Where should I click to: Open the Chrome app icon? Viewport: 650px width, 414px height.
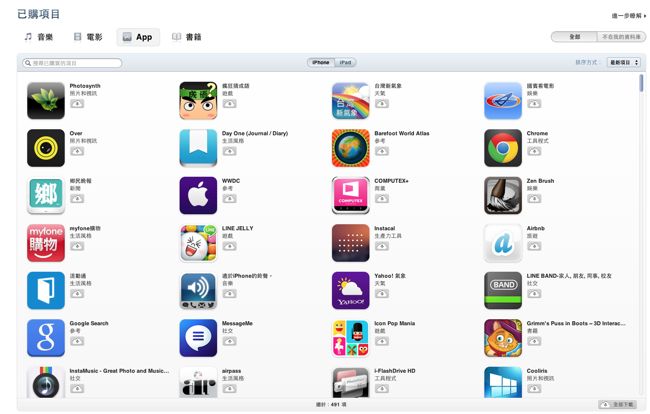503,148
